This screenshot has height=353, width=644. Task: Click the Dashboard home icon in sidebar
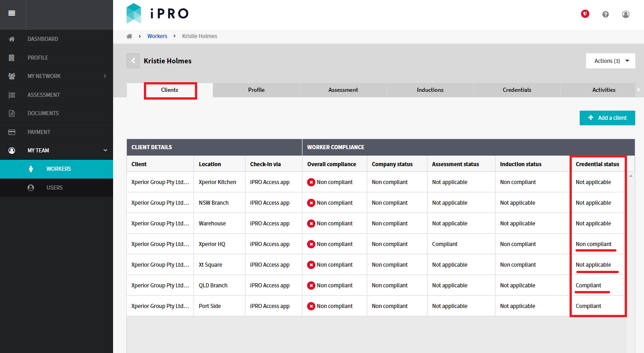(x=12, y=39)
